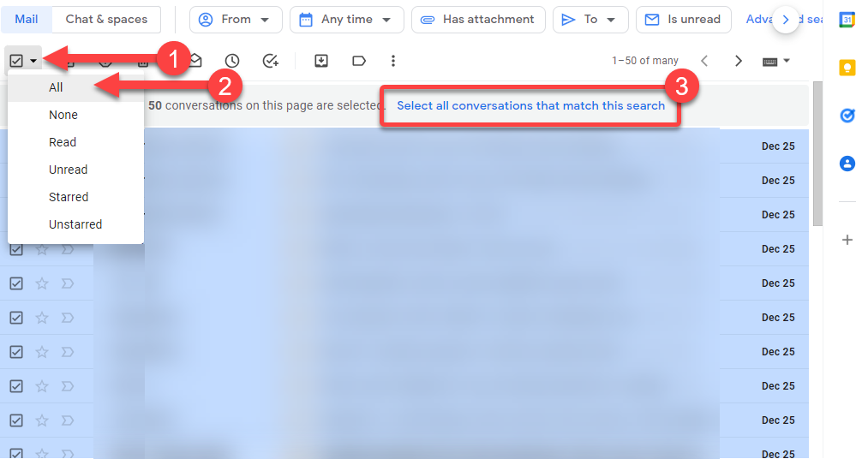Open Google Tasks side panel icon

click(847, 116)
